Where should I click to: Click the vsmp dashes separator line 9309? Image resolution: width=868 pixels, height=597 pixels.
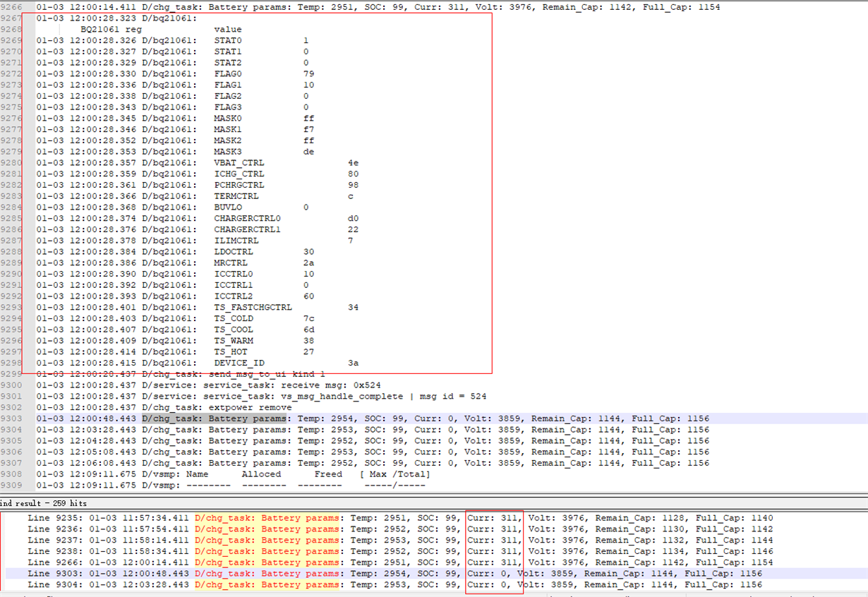tap(231, 486)
